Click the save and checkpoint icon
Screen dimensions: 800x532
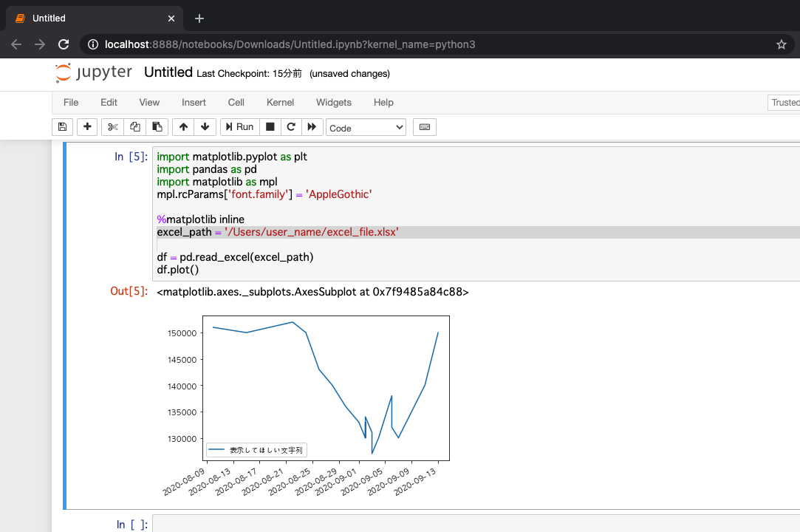tap(63, 127)
